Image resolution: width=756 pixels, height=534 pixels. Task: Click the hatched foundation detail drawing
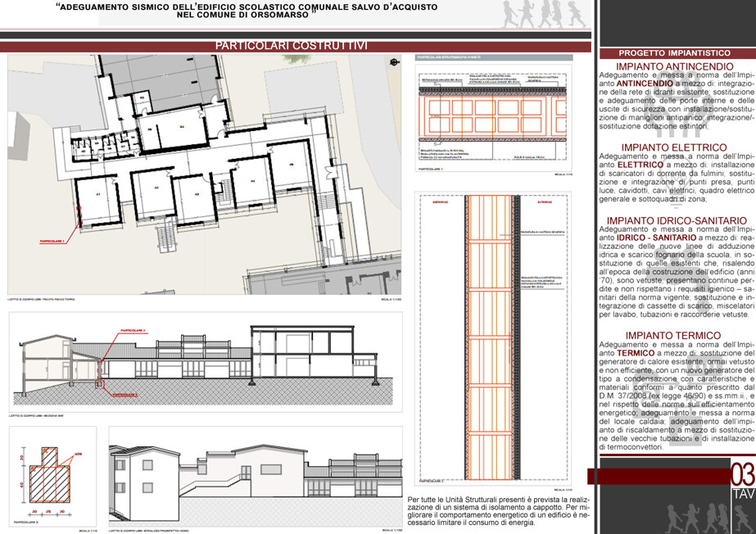pyautogui.click(x=50, y=475)
